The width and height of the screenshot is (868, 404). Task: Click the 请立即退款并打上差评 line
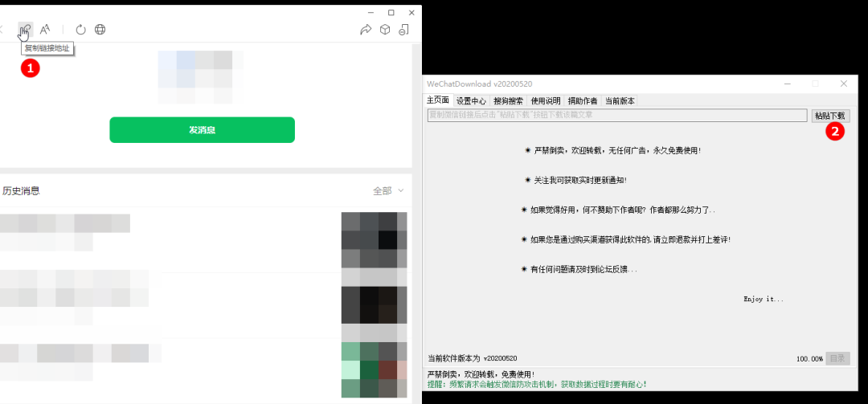tap(626, 239)
